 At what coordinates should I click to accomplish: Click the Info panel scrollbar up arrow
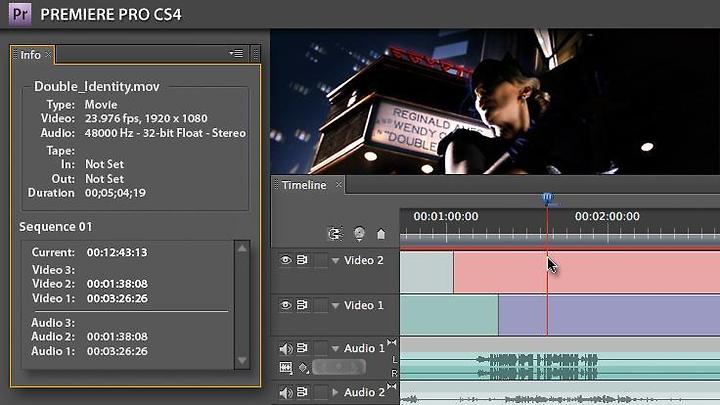tap(242, 248)
